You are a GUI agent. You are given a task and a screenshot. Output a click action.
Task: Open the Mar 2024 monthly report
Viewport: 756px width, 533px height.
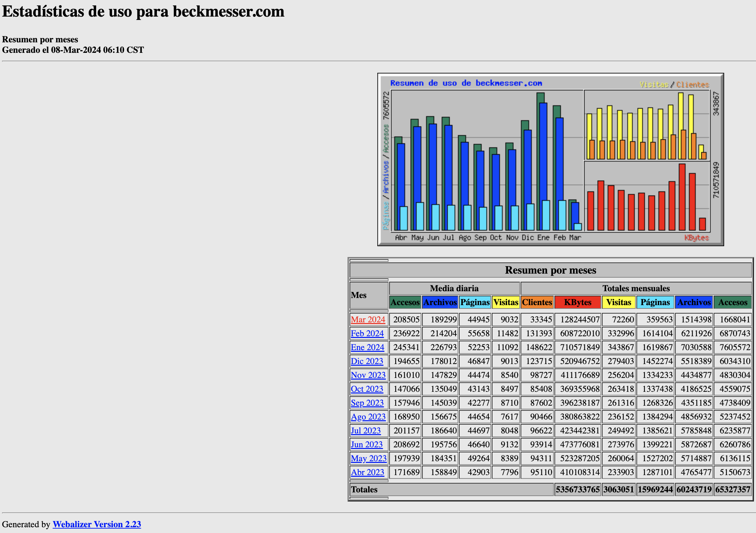tap(368, 319)
